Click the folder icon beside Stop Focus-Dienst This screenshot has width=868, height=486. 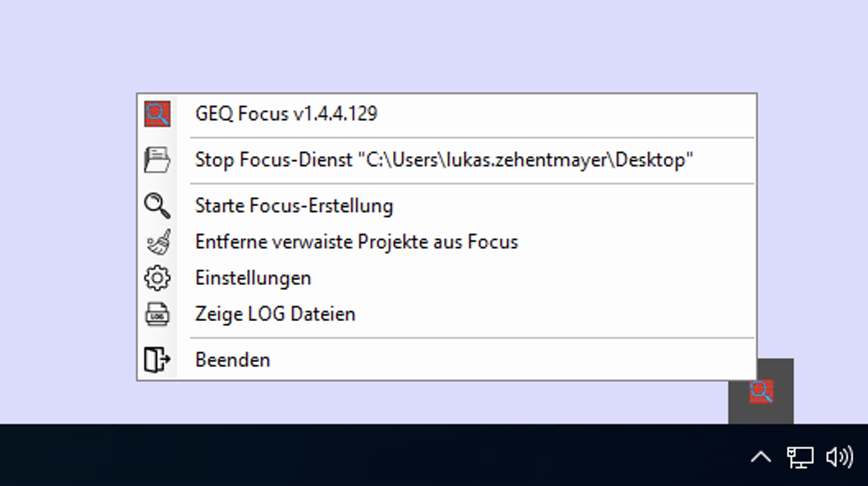pos(158,160)
